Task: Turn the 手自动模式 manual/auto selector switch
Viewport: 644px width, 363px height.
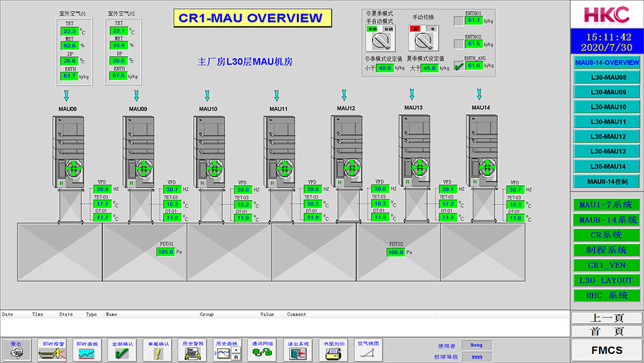Action: point(380,42)
